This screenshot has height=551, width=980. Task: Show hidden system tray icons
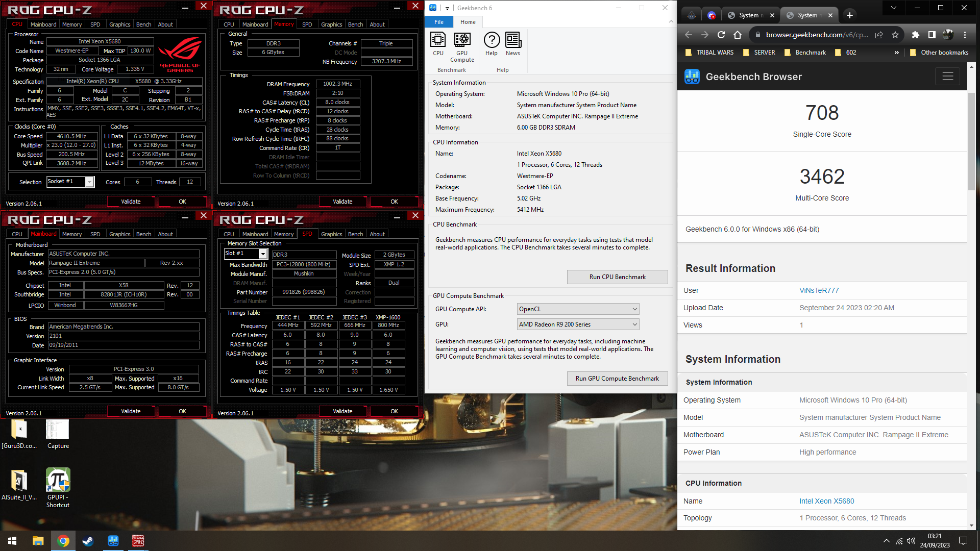(x=887, y=541)
